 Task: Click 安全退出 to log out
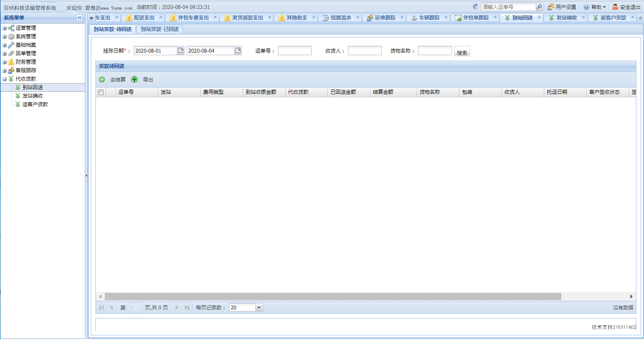pos(626,7)
